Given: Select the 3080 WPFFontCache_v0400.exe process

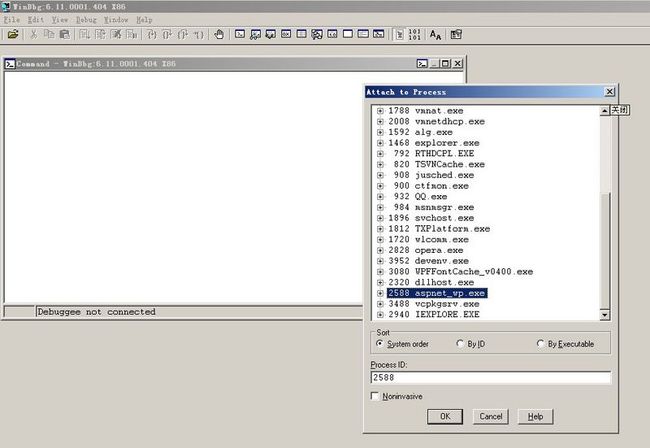Looking at the screenshot, I should coord(461,272).
